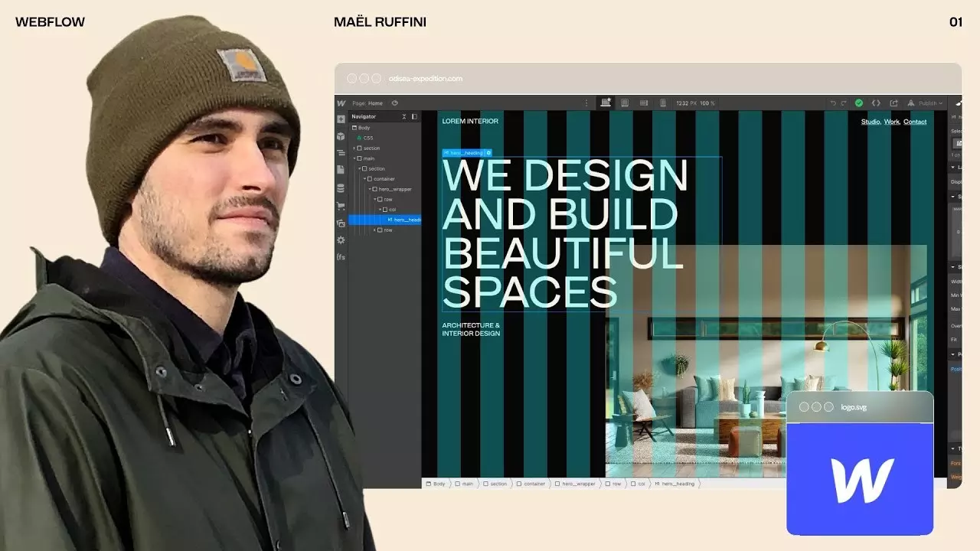Open the code export view icon
Screen dimensions: 980x551
(875, 103)
